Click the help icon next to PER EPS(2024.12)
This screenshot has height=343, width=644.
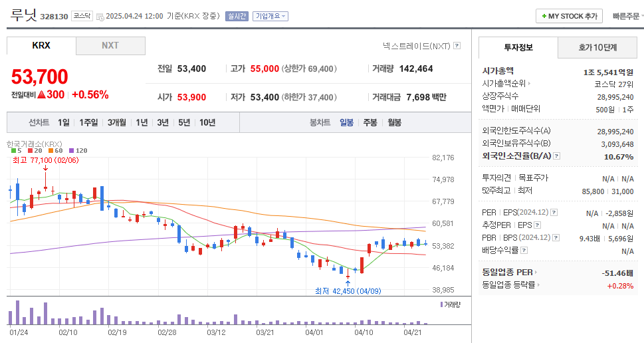click(x=554, y=212)
